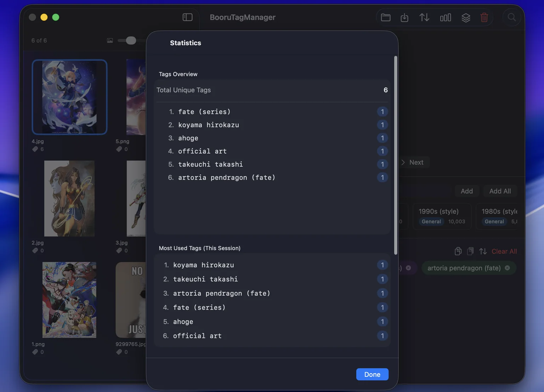The height and width of the screenshot is (392, 544).
Task: Click the '10,003' count on 1990s (style) card
Action: pyautogui.click(x=457, y=221)
